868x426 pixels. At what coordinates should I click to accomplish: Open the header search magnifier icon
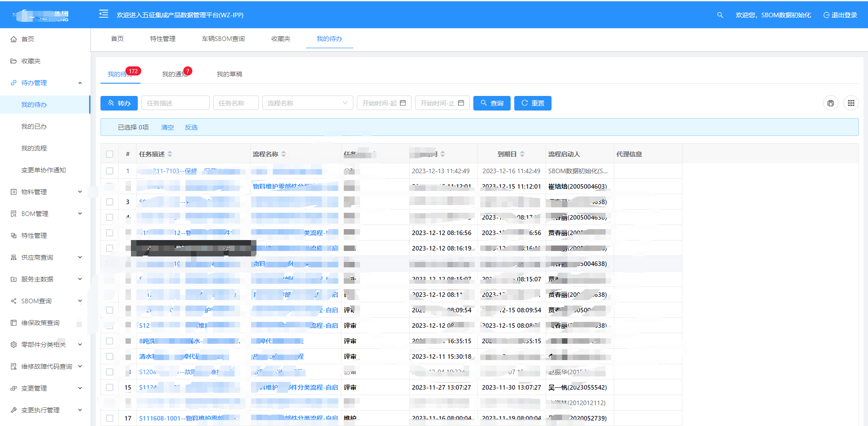tap(720, 15)
